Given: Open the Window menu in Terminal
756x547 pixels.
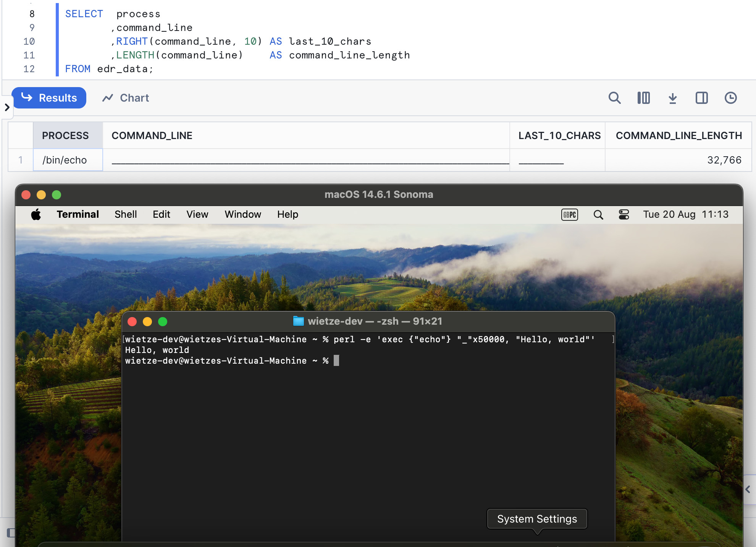Looking at the screenshot, I should point(243,214).
